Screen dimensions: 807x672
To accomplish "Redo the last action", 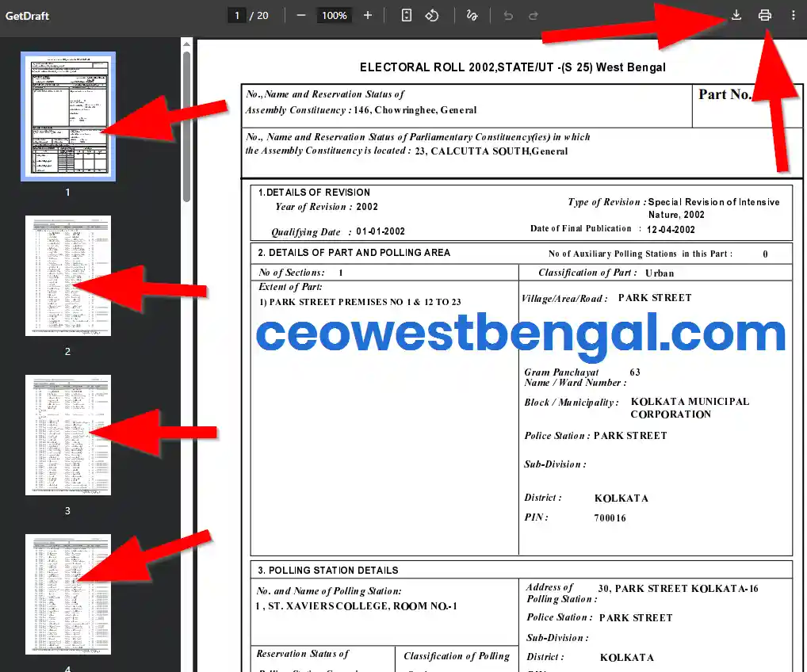I will pyautogui.click(x=533, y=15).
